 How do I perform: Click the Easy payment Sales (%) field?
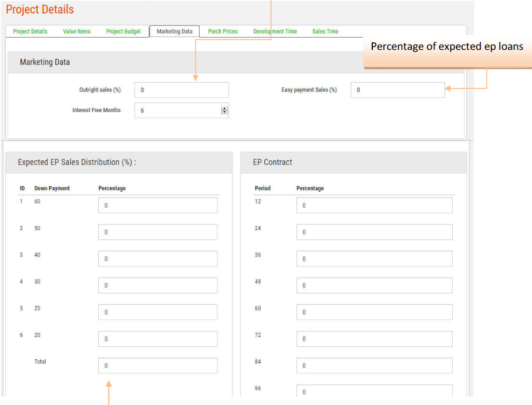[397, 90]
